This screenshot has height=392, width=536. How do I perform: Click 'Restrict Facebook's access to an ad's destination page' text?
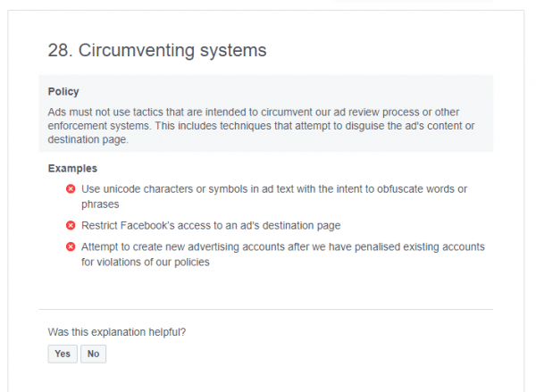(211, 226)
